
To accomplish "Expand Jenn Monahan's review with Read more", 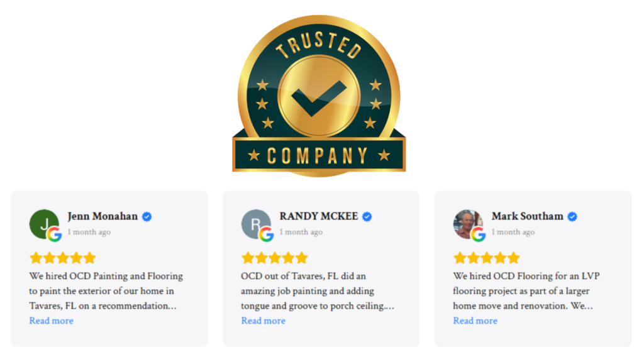I will pos(52,321).
